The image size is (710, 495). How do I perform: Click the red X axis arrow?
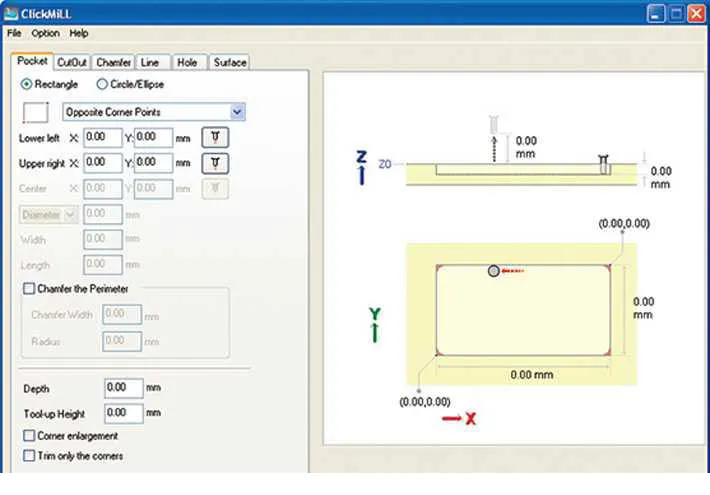449,418
